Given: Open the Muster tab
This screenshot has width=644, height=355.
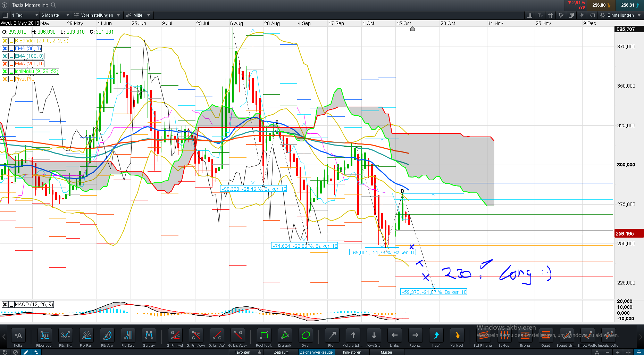Looking at the screenshot, I should [386, 352].
